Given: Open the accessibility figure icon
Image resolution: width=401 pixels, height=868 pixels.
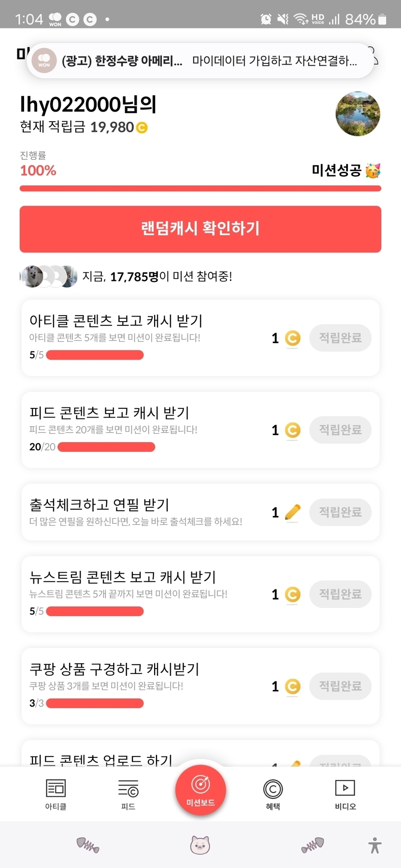Looking at the screenshot, I should coord(375,845).
